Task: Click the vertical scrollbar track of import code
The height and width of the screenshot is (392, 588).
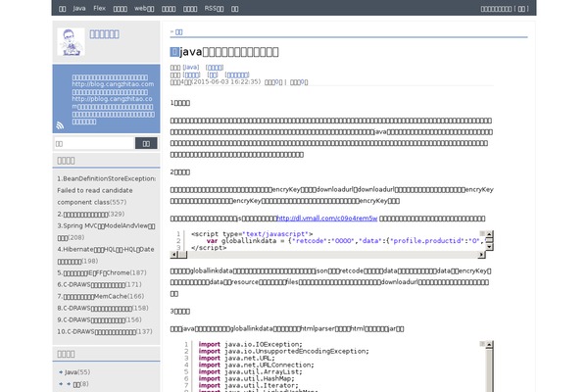Action: click(x=489, y=371)
